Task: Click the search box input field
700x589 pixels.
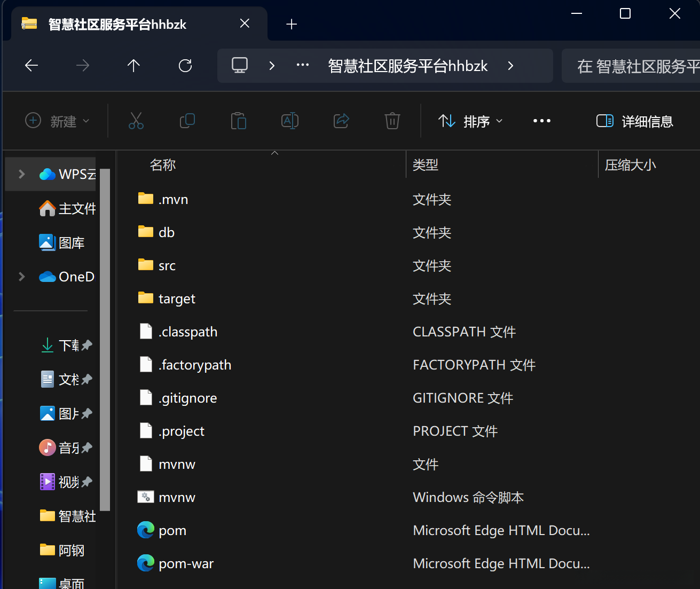Action: click(635, 66)
